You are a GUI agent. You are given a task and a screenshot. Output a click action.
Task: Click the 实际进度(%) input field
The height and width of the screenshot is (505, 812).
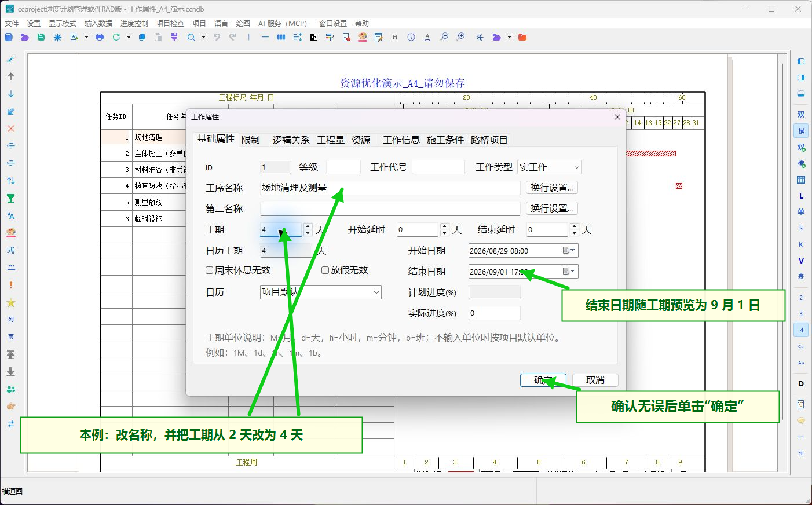(495, 313)
